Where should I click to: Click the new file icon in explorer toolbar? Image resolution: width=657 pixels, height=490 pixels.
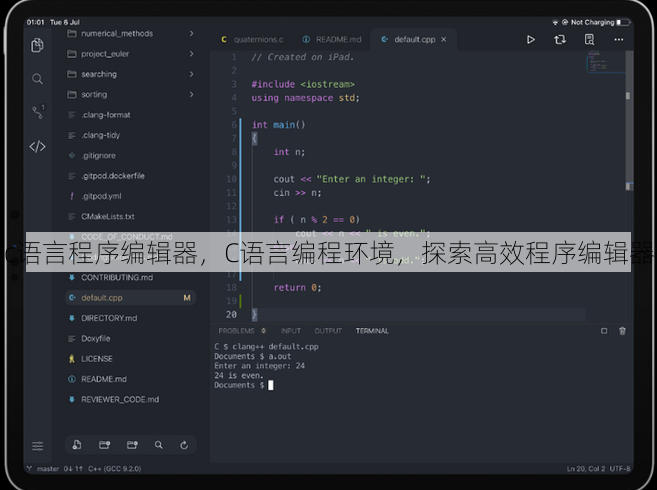click(x=77, y=445)
